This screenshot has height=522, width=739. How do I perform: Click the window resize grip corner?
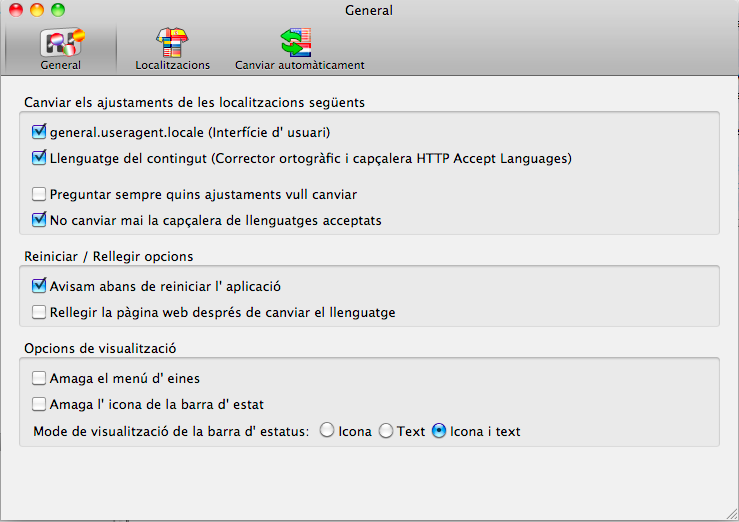coord(732,514)
